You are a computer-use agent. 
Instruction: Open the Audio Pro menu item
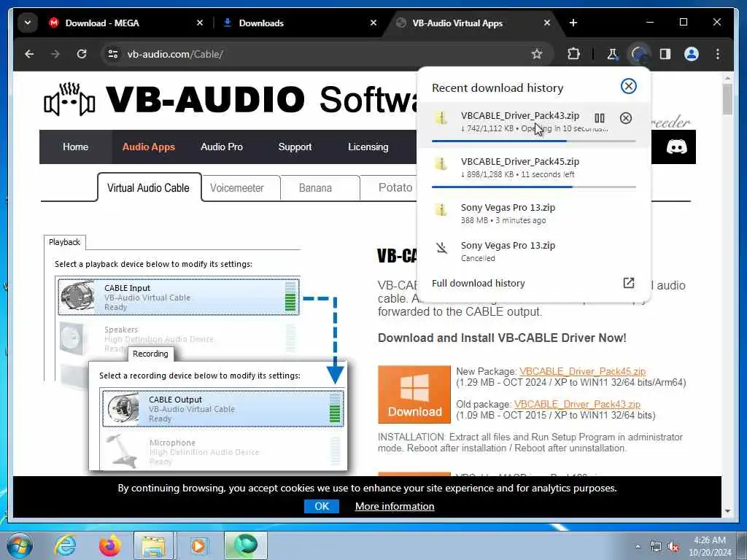click(x=222, y=147)
